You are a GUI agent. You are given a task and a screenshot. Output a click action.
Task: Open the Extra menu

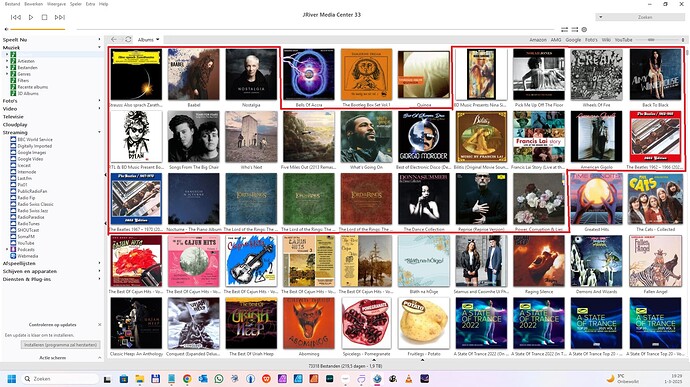coord(90,4)
